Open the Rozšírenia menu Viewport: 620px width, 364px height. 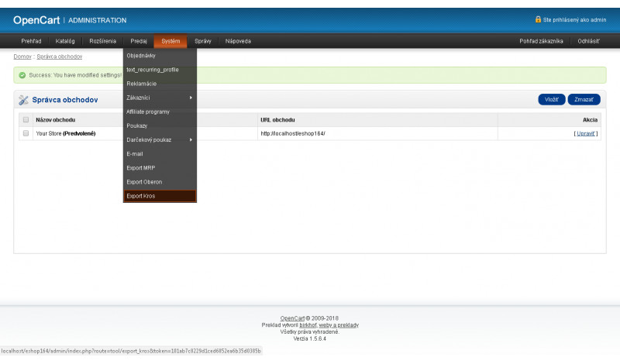coord(102,41)
